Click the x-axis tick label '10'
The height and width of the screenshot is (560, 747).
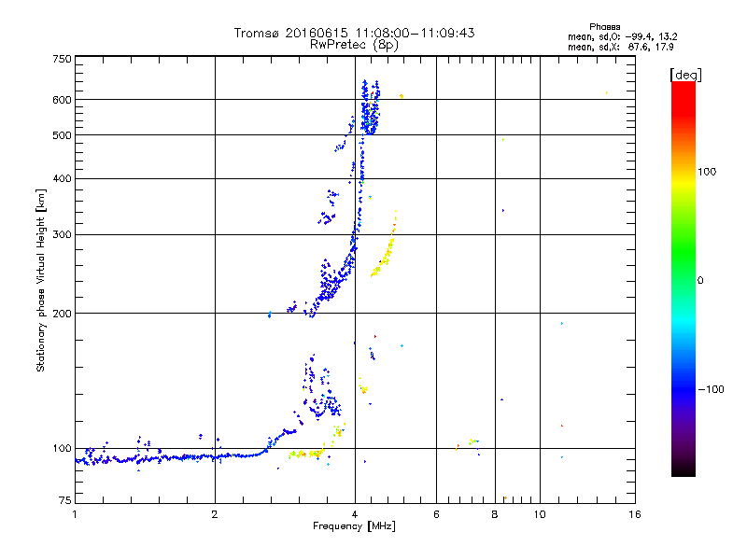pyautogui.click(x=540, y=514)
